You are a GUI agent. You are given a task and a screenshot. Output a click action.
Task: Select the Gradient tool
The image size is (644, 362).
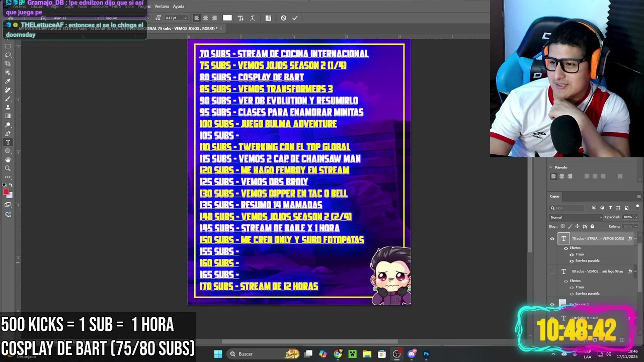coord(8,116)
